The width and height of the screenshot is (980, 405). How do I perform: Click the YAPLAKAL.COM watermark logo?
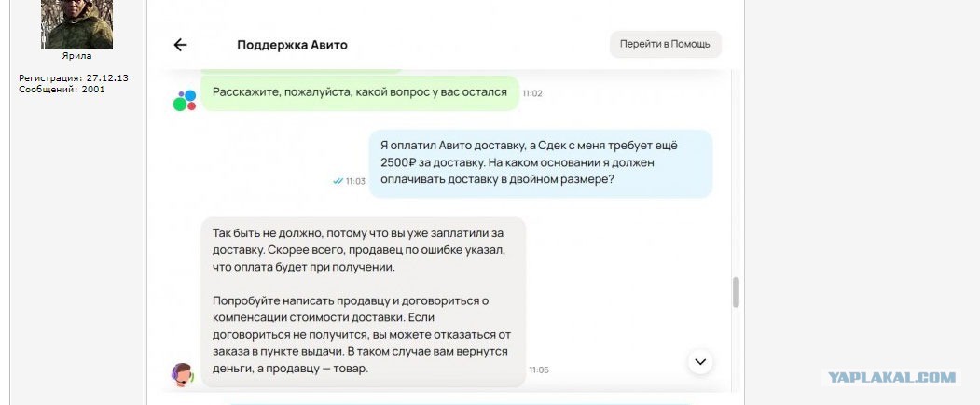[x=891, y=377]
